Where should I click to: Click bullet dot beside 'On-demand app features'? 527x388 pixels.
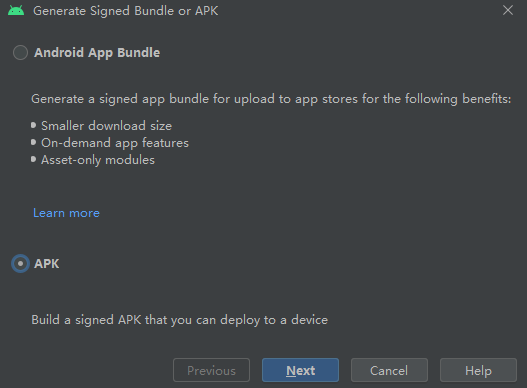pyautogui.click(x=33, y=142)
